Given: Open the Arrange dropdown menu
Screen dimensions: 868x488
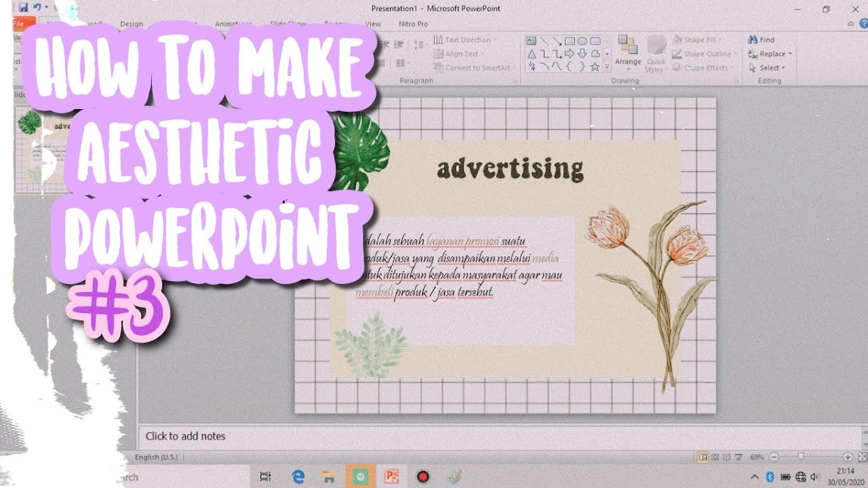Looking at the screenshot, I should [x=628, y=53].
